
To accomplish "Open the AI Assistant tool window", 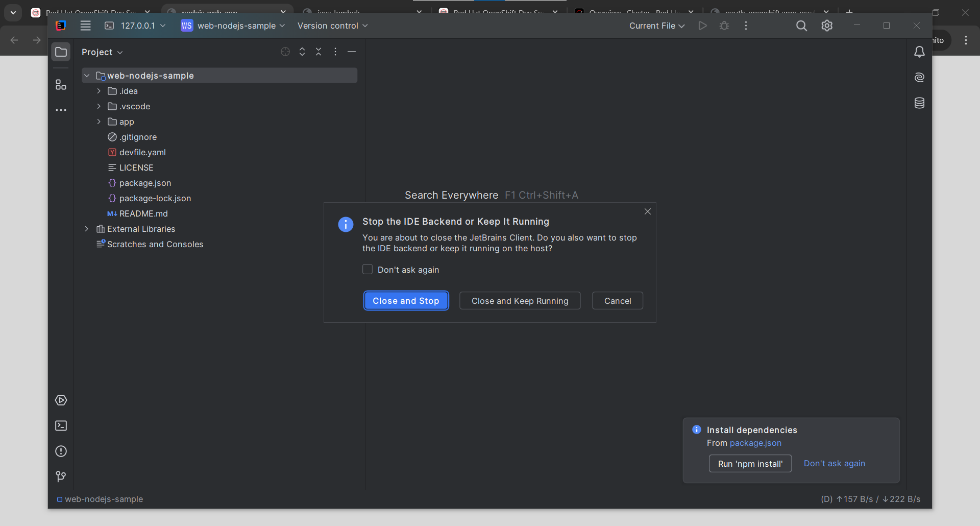I will click(919, 77).
